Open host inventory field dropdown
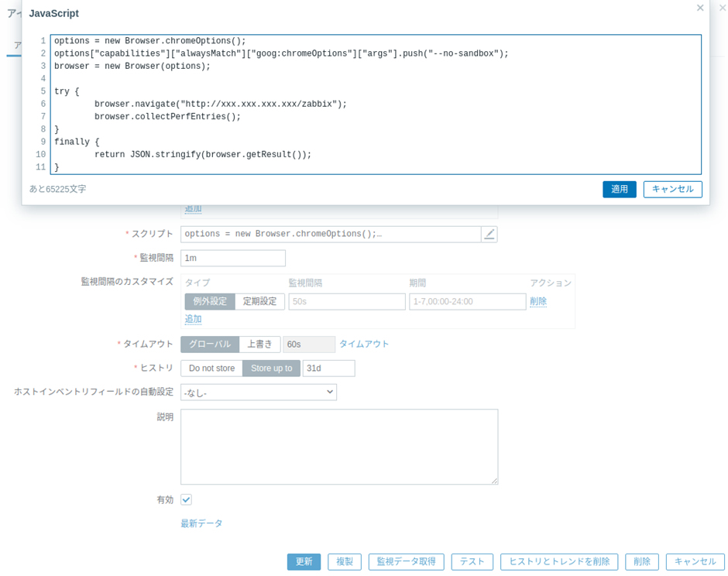Image resolution: width=728 pixels, height=576 pixels. pyautogui.click(x=258, y=393)
